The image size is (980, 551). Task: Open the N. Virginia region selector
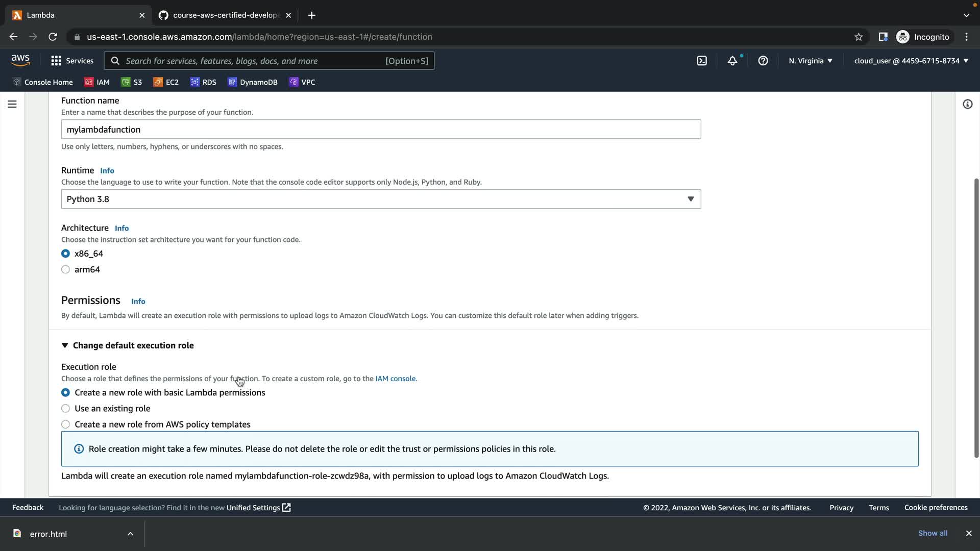point(810,61)
